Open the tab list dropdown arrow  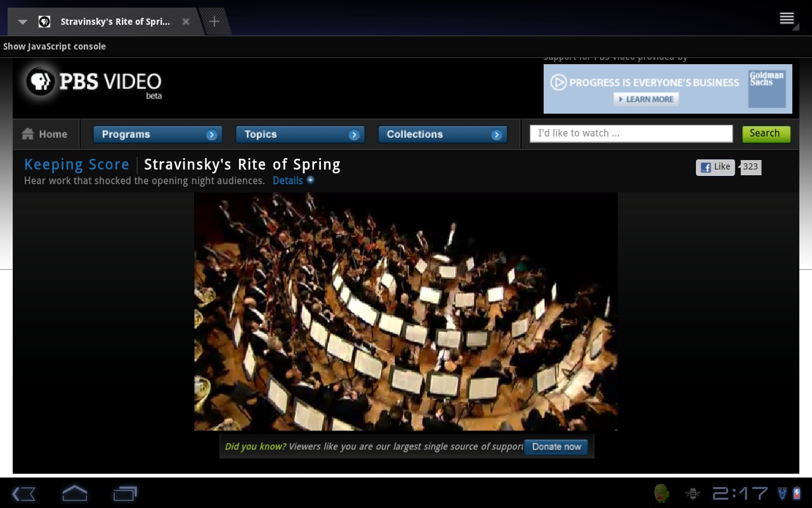(x=22, y=22)
